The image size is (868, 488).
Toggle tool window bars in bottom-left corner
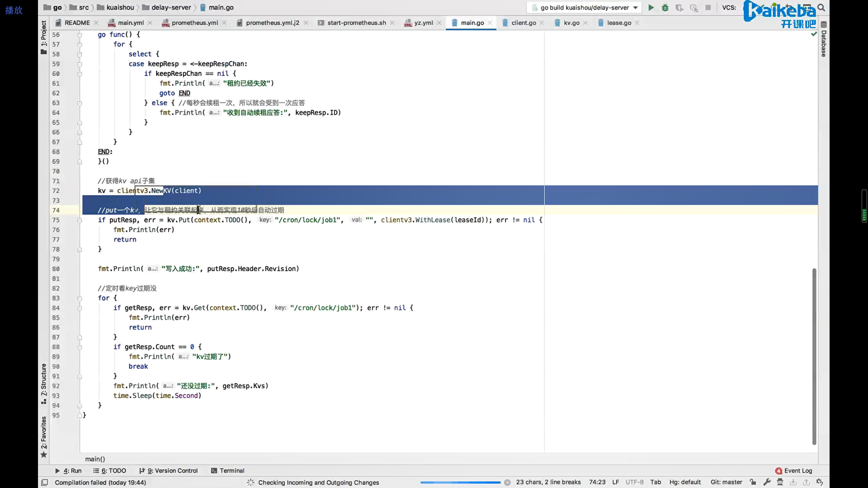point(44,483)
